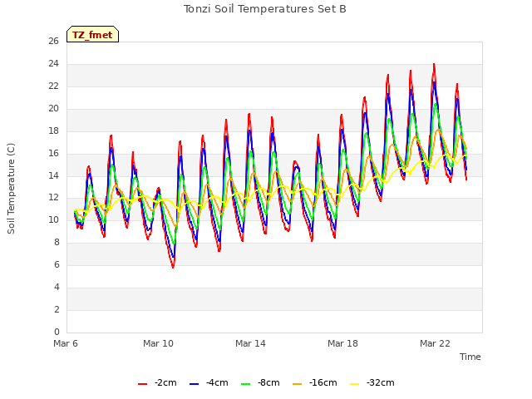Viewport: 532px width, 399px height.
Task: Click the Mar 10 x-axis tick label
Action: [158, 343]
